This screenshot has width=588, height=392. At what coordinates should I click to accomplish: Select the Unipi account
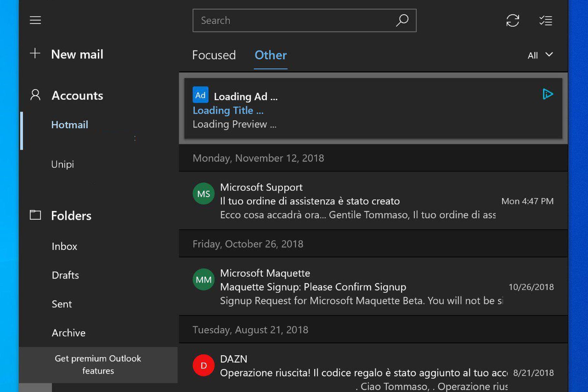point(62,164)
